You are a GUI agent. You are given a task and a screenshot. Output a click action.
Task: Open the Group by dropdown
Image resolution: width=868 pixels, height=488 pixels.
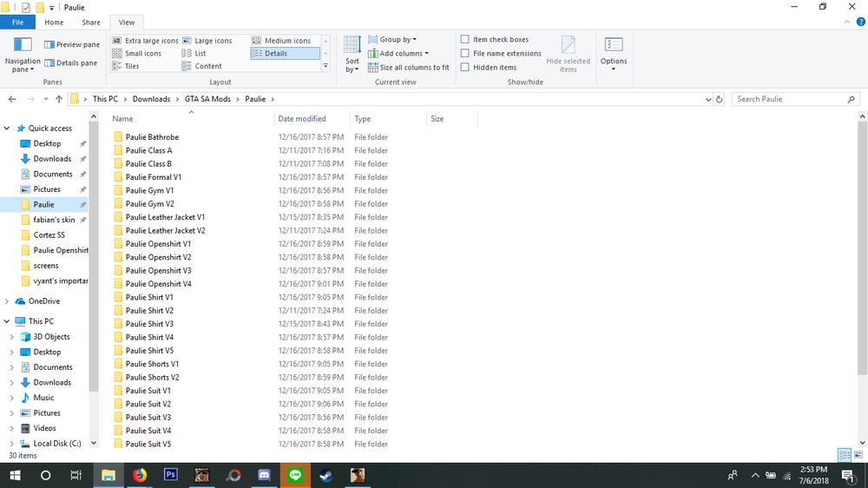392,39
